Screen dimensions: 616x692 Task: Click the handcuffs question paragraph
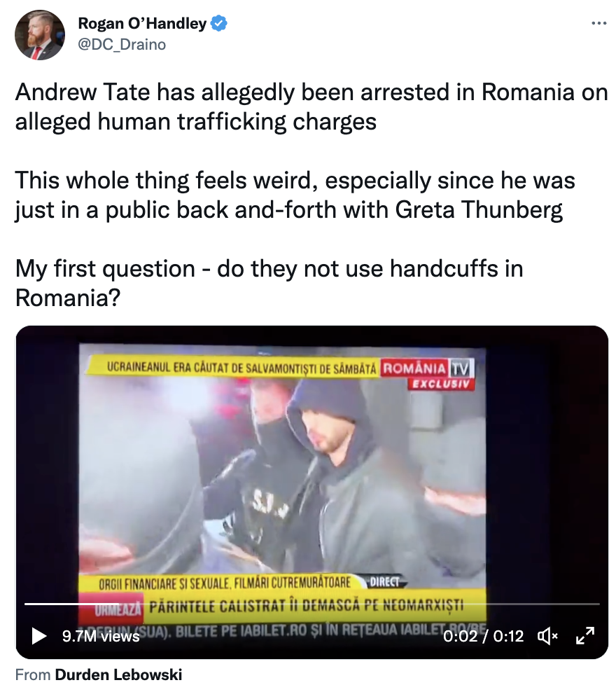coord(269,284)
